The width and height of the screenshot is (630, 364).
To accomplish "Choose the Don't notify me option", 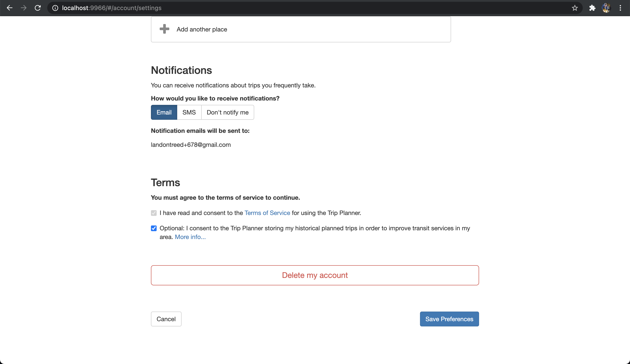I will [227, 112].
